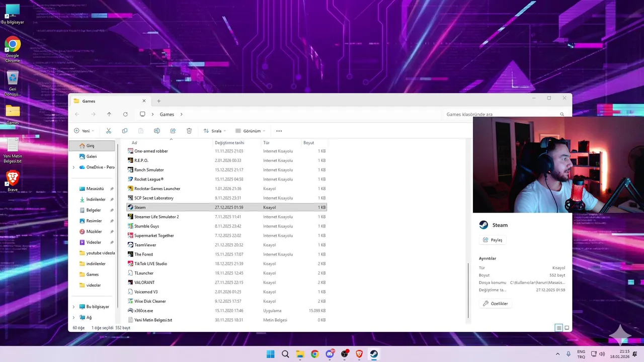The height and width of the screenshot is (362, 644).
Task: Refresh the Games folder view
Action: 125,114
